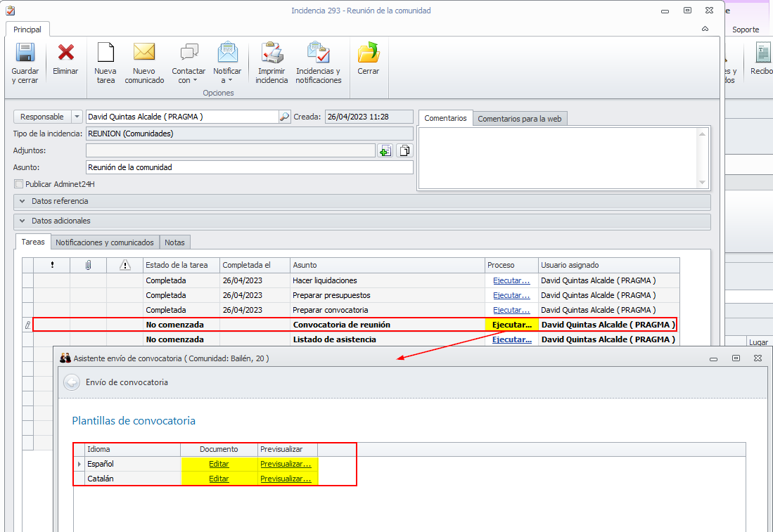Viewport: 773px width, 532px height.
Task: Click the search icon in Responsable field
Action: pyautogui.click(x=284, y=117)
